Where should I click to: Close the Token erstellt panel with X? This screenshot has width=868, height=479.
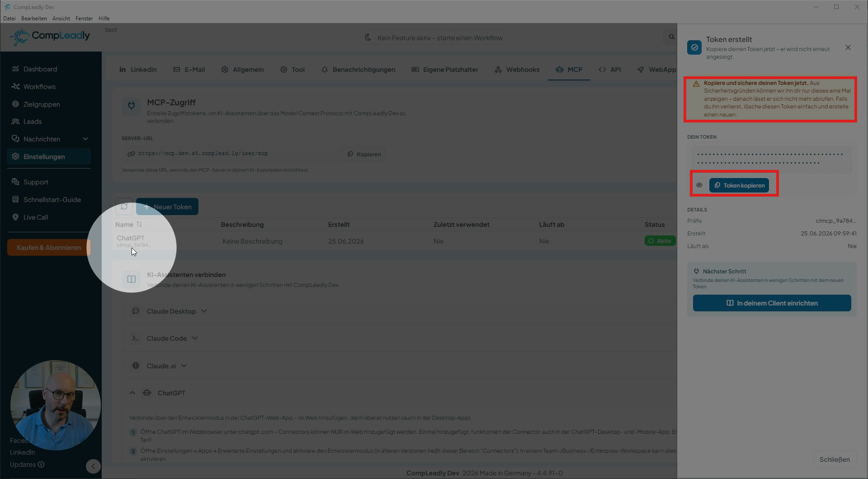848,47
